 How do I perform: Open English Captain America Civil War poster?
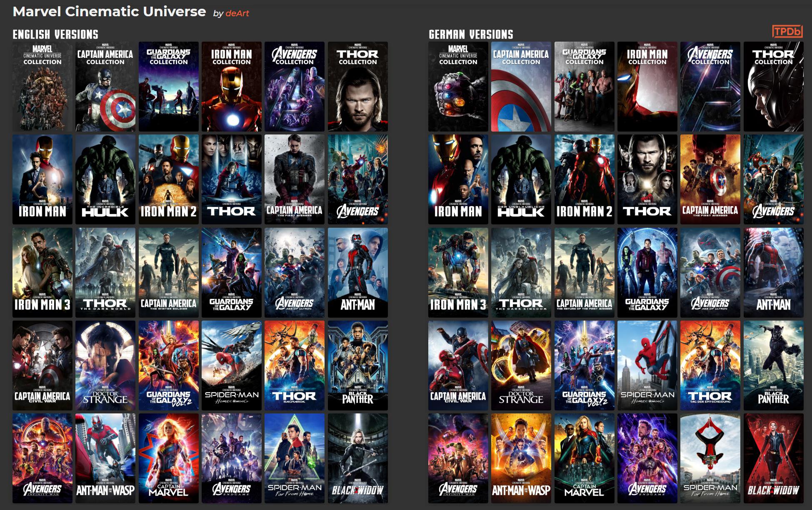(x=42, y=366)
